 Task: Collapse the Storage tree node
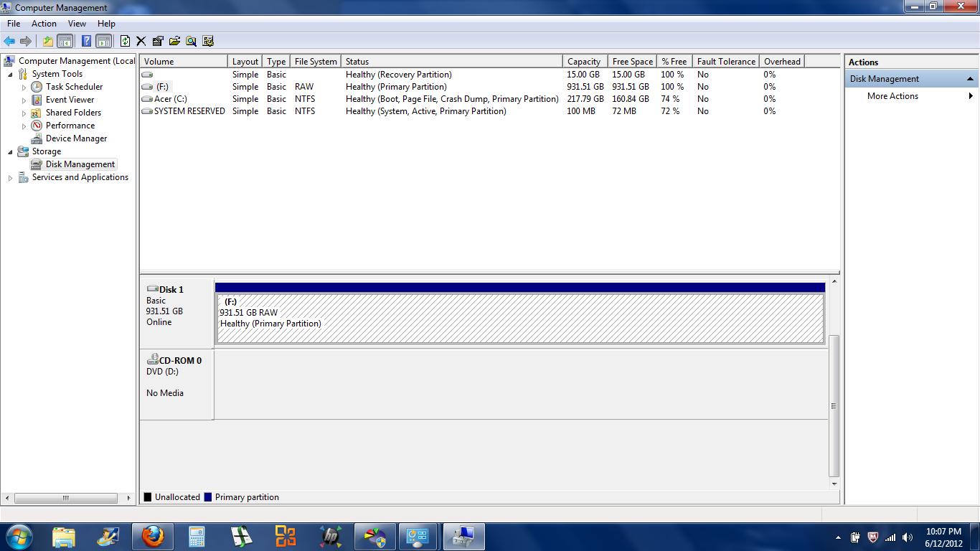[x=10, y=151]
